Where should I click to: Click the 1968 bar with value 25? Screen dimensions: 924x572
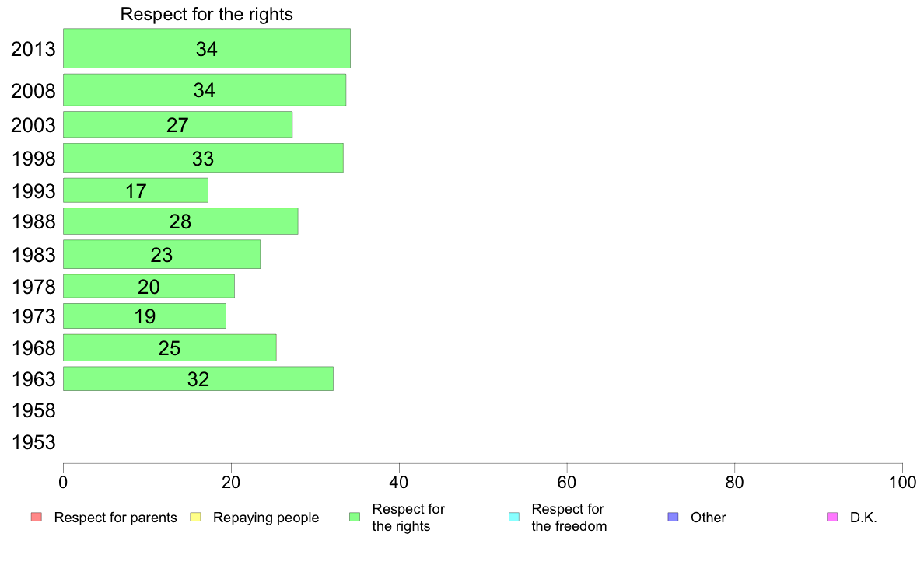point(170,347)
